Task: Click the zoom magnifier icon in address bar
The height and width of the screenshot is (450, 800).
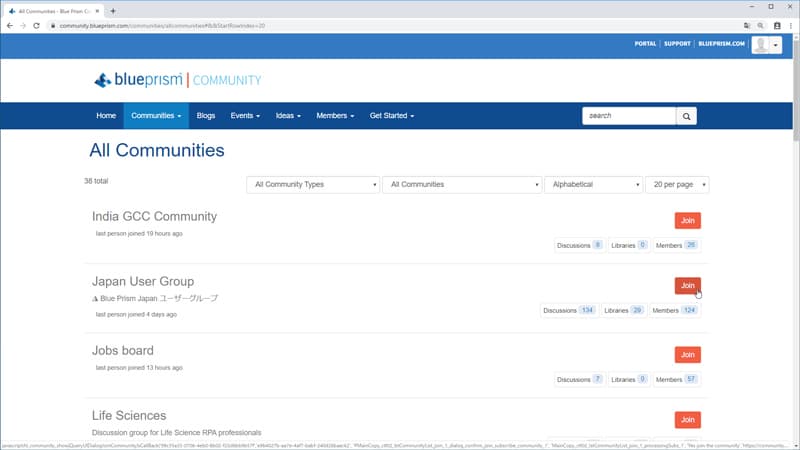Action: click(761, 26)
